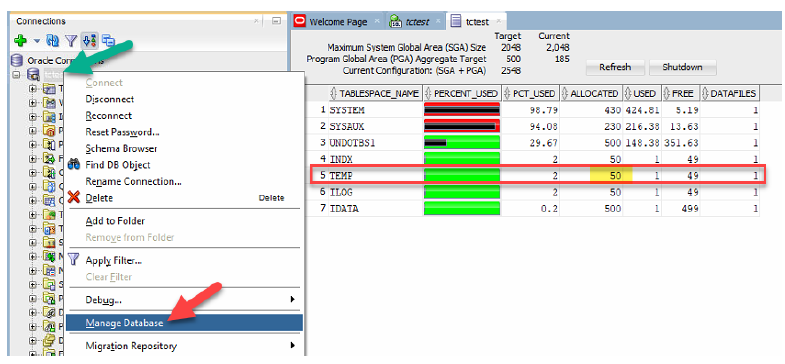Click the green plus New Connection icon
The height and width of the screenshot is (364, 785).
tap(21, 41)
